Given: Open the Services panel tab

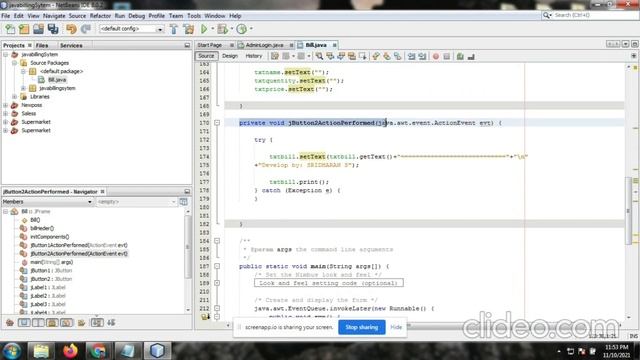Looking at the screenshot, I should [71, 45].
